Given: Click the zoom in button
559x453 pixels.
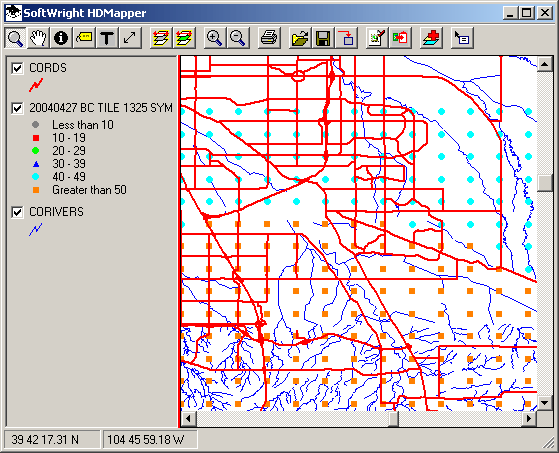Looking at the screenshot, I should 214,38.
